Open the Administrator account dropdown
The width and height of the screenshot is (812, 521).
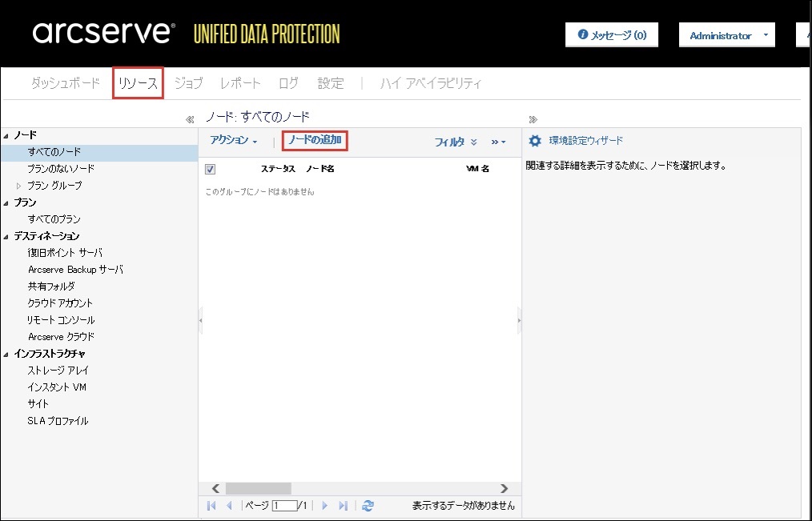726,35
